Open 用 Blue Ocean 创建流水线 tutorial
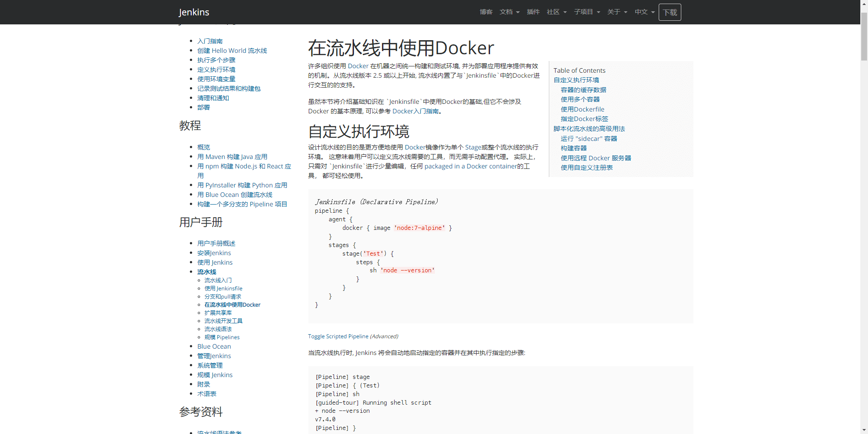868x434 pixels. [x=235, y=195]
